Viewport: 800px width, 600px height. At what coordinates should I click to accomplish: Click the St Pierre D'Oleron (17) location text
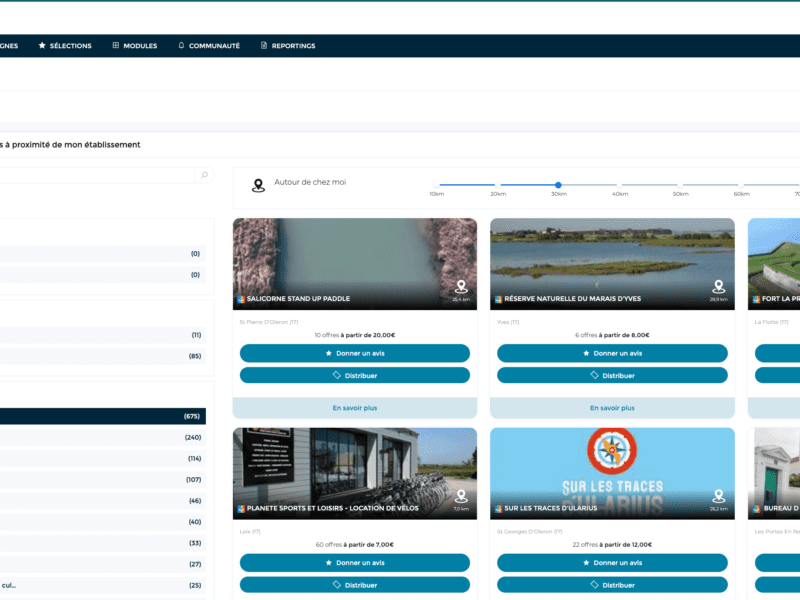click(269, 322)
